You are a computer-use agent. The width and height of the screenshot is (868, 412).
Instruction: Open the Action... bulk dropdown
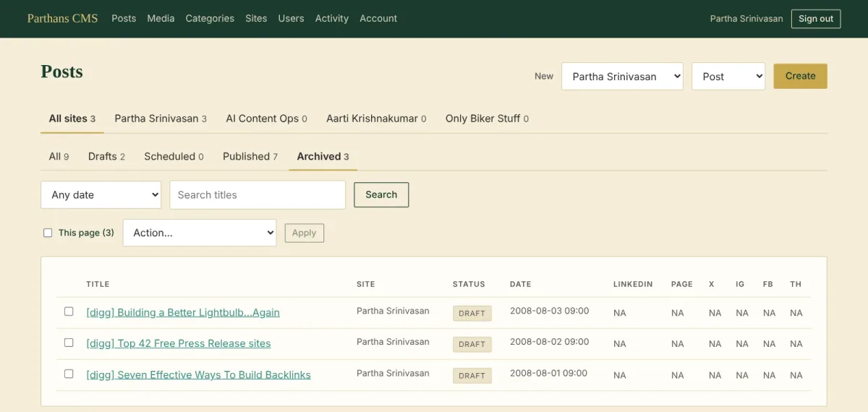click(200, 233)
